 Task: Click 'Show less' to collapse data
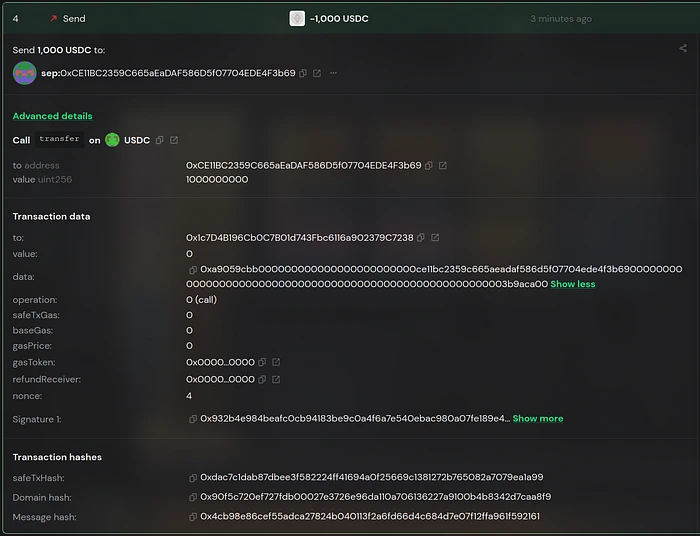(x=572, y=284)
